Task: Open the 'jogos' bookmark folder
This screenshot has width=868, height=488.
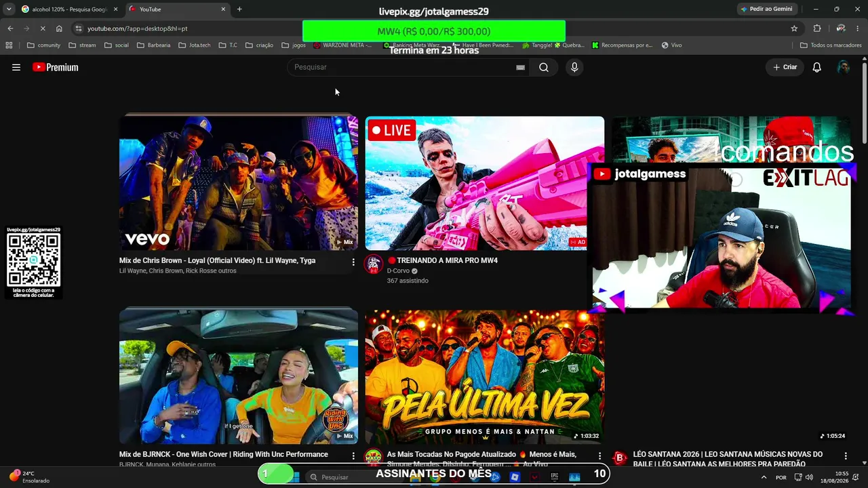Action: coord(294,45)
